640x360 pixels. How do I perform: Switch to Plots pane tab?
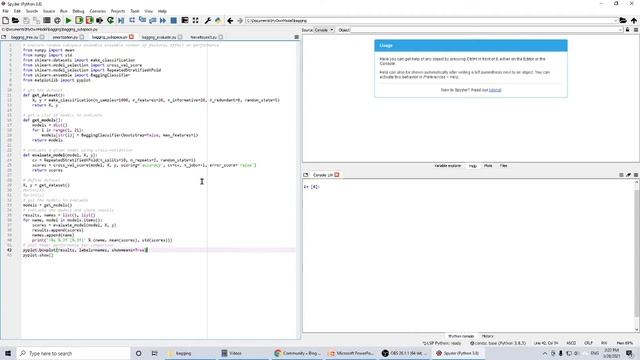(x=488, y=166)
